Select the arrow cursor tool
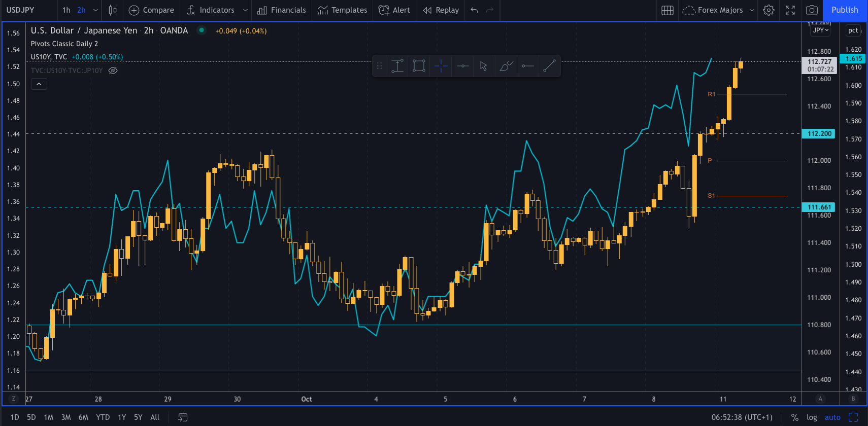Viewport: 868px width, 426px height. [484, 66]
